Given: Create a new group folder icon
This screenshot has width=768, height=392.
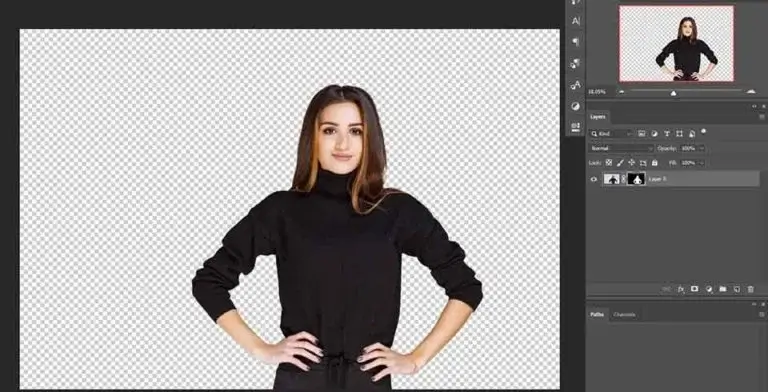Looking at the screenshot, I should click(x=722, y=289).
